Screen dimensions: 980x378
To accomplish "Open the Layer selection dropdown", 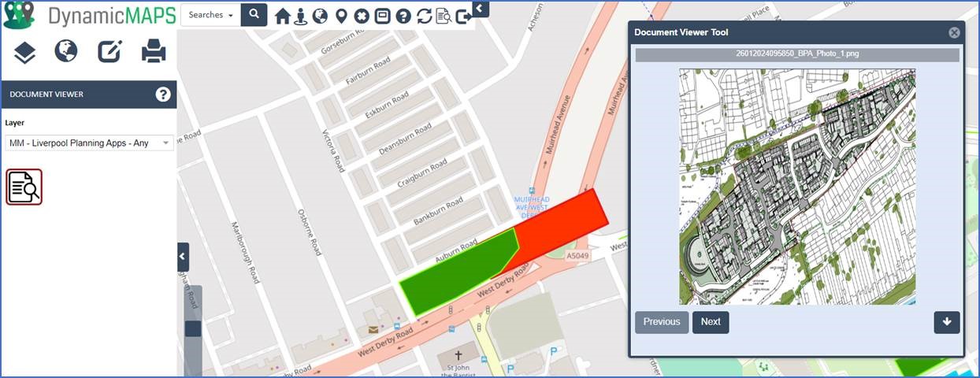I will (90, 143).
